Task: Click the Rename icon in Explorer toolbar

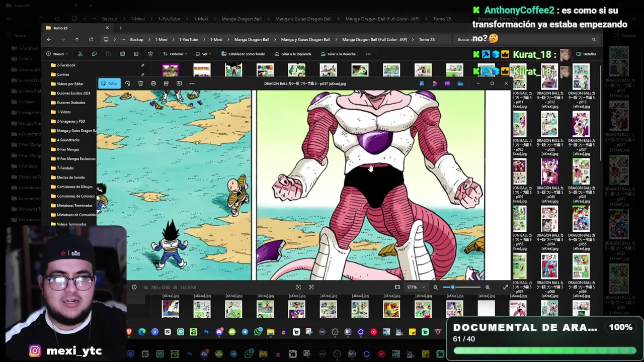Action: [122, 54]
